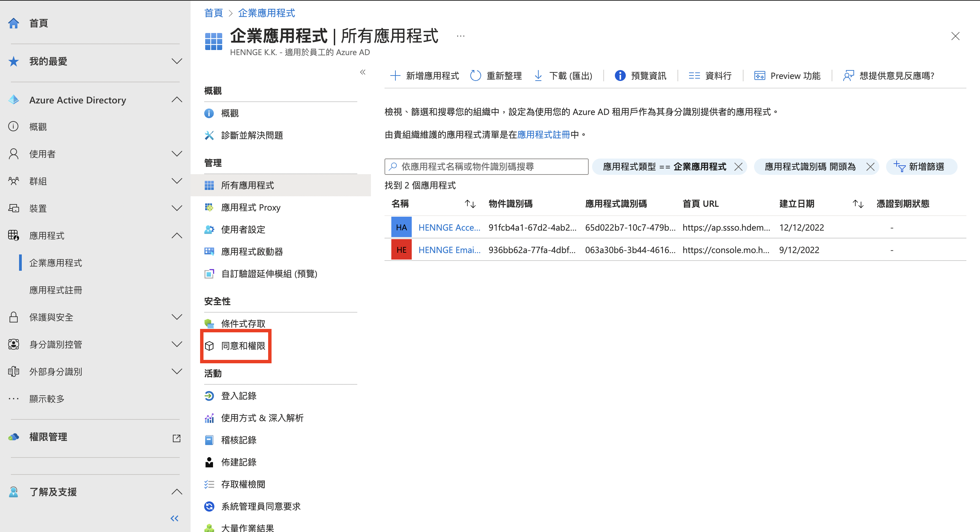Sort by 名稱 column arrows

[470, 204]
